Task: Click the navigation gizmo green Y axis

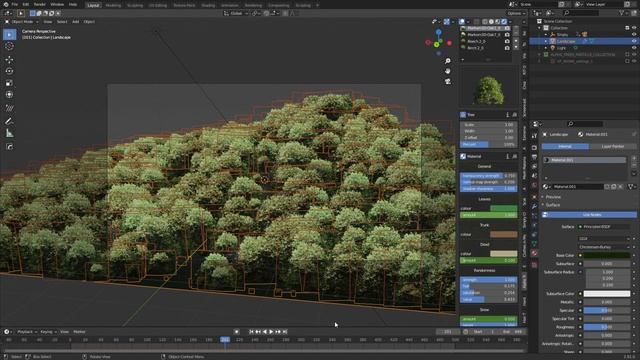Action: tap(436, 44)
